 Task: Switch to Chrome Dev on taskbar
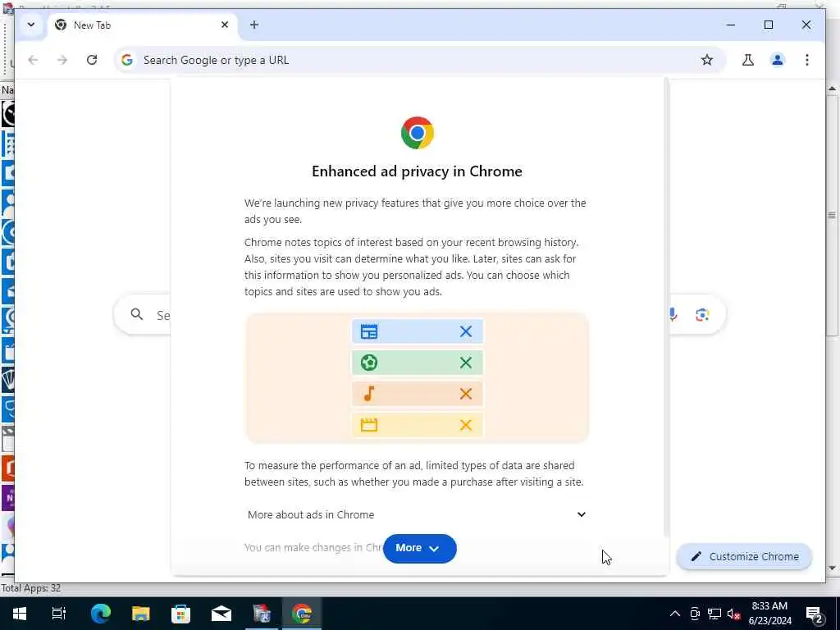302,614
